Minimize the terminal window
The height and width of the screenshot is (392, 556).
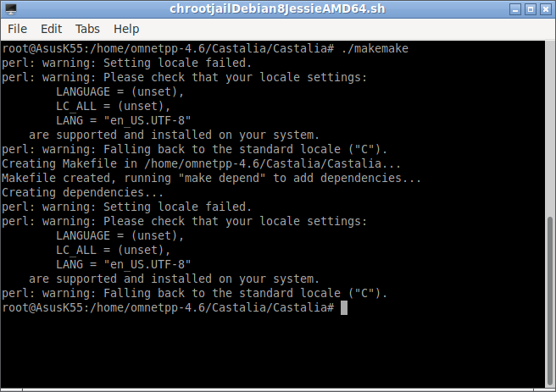pyautogui.click(x=514, y=9)
